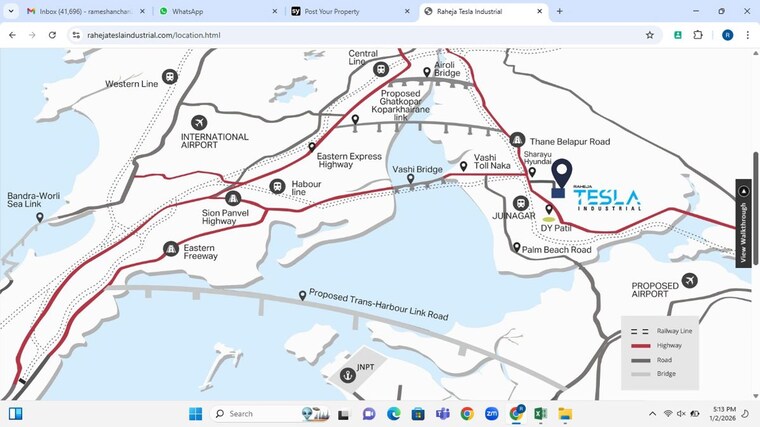Click the Juinagar train station icon
The width and height of the screenshot is (760, 427).
[521, 203]
